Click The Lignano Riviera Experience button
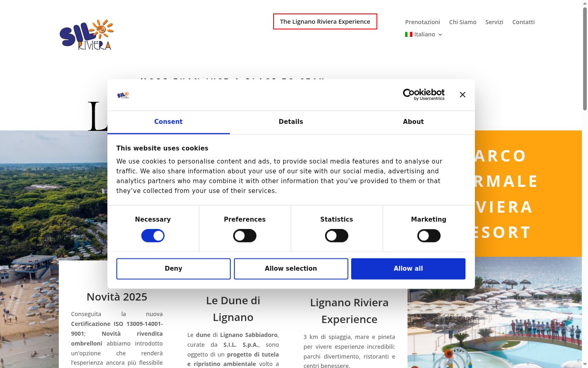 pyautogui.click(x=325, y=22)
